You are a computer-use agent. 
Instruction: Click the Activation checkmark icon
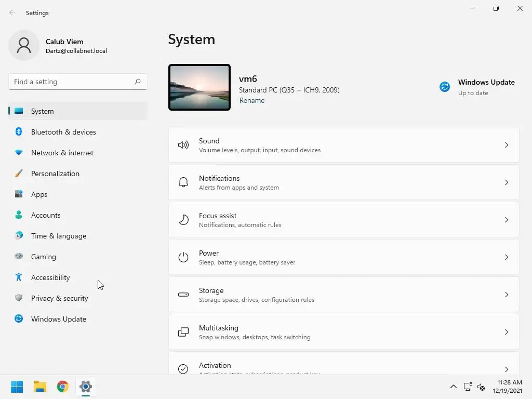pos(183,369)
